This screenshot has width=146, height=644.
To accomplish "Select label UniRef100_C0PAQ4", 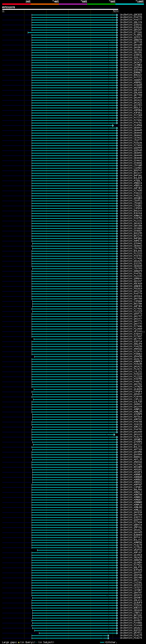I will click(131, 301).
